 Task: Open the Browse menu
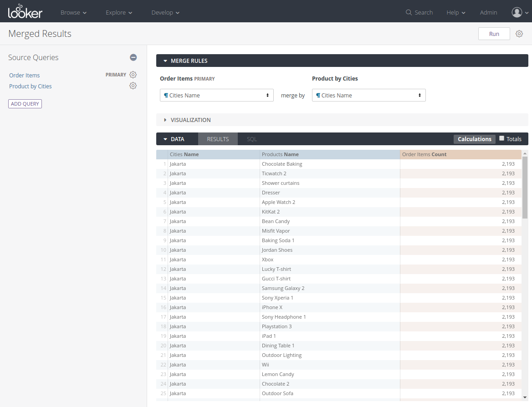click(73, 12)
